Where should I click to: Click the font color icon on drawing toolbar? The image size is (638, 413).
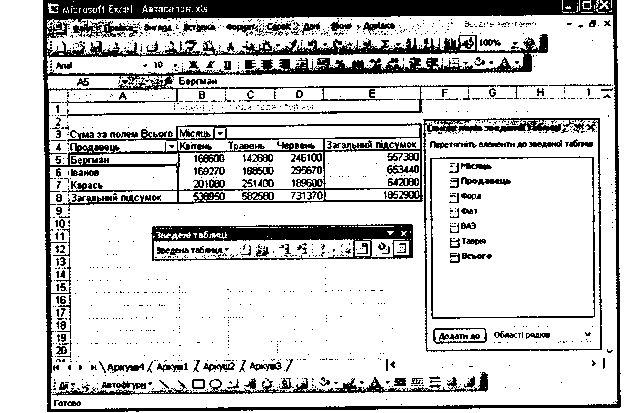376,383
